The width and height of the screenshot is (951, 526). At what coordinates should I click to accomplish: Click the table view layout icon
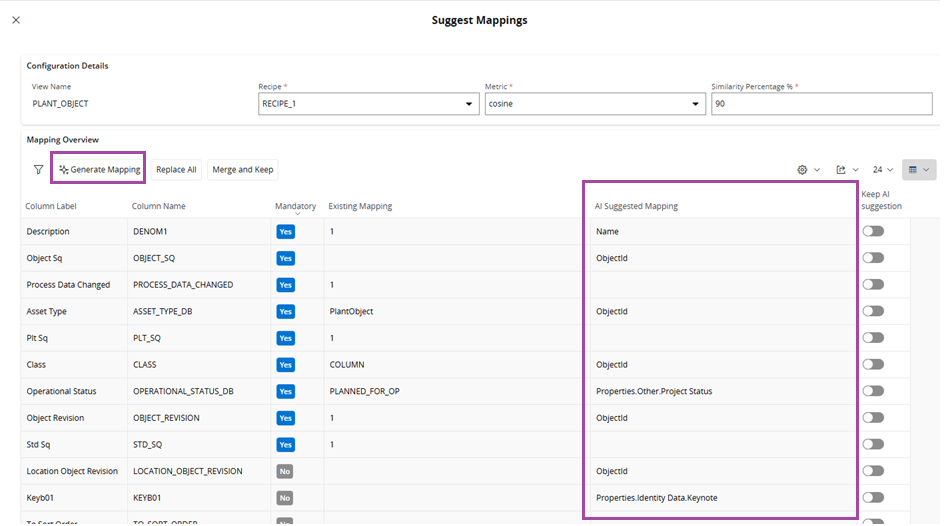[x=913, y=170]
